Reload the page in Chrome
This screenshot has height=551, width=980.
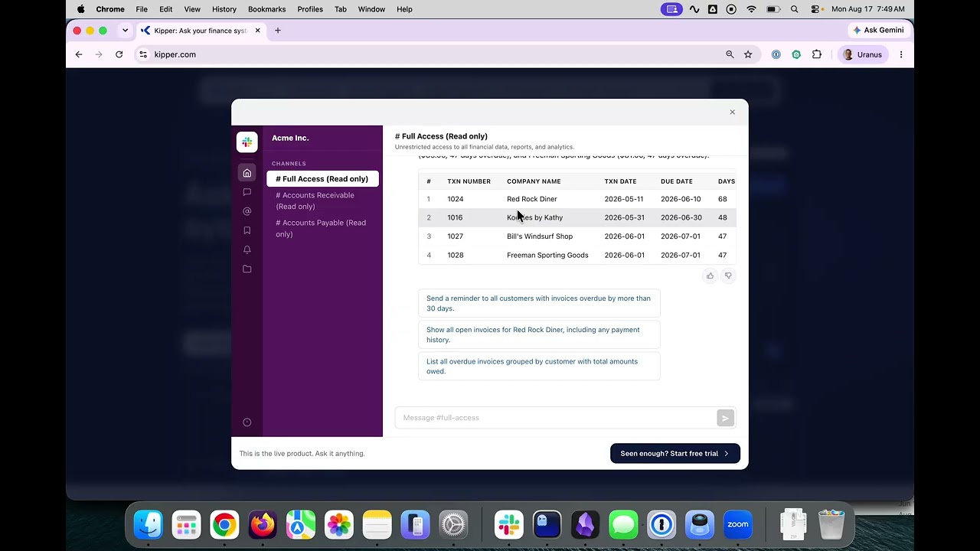coord(119,54)
